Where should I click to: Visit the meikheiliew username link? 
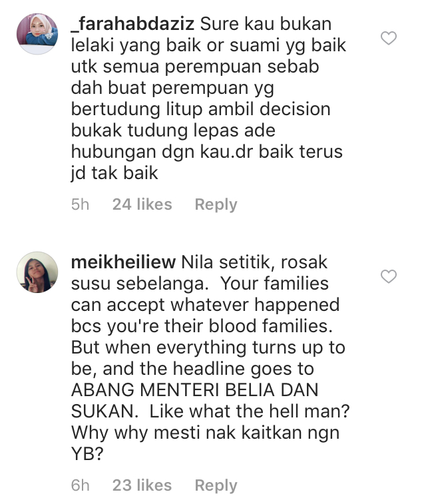(x=123, y=262)
